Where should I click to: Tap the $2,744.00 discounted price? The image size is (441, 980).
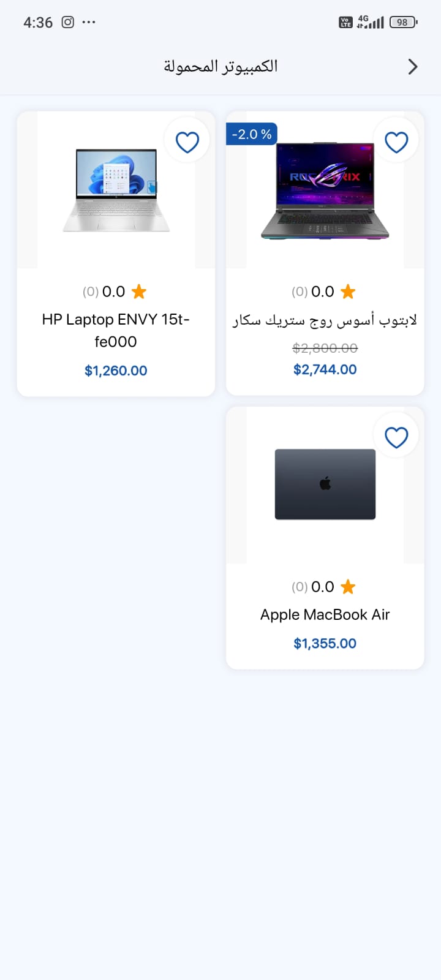pyautogui.click(x=325, y=369)
